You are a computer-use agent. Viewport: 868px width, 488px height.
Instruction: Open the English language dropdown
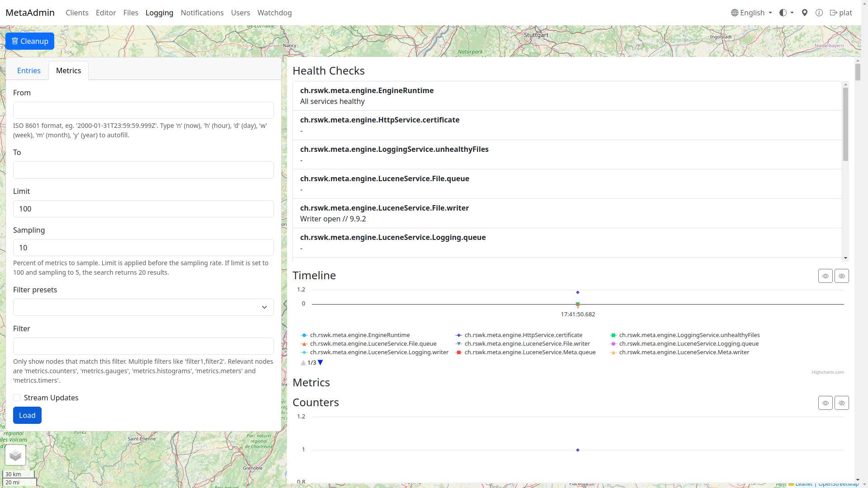click(x=751, y=13)
